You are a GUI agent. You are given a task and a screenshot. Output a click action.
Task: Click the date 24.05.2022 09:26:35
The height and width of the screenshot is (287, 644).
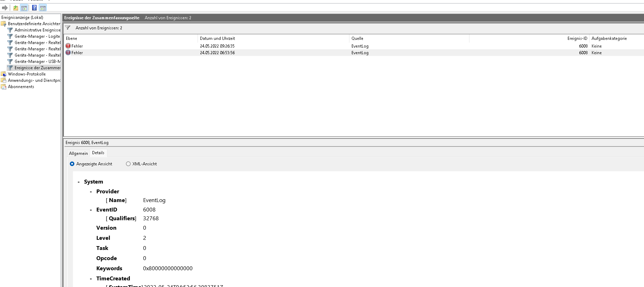[x=217, y=46]
